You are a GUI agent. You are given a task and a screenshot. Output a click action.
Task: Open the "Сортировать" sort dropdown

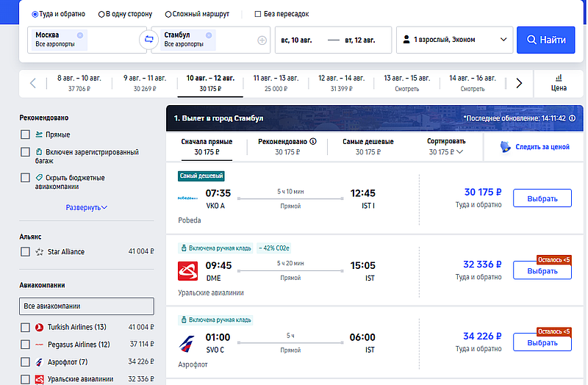click(446, 146)
